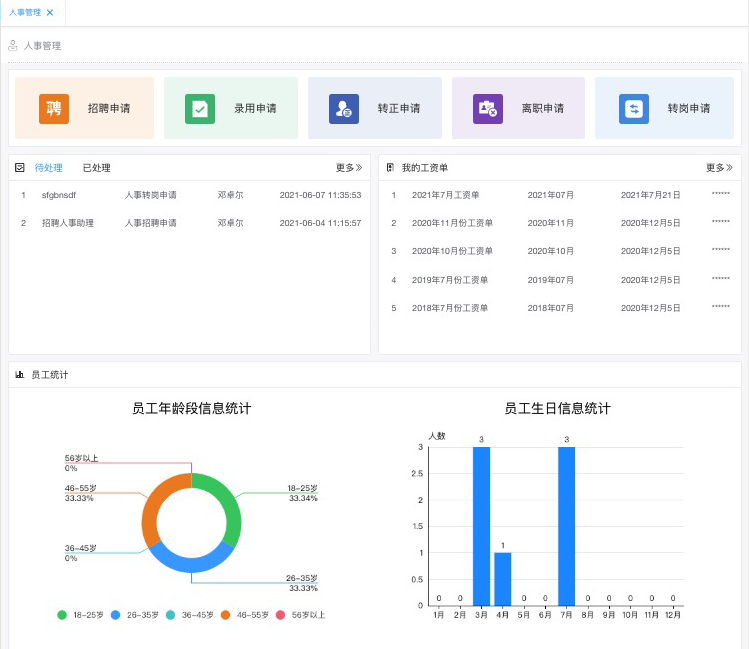Switch to the 人事管理 tab
This screenshot has height=649, width=749.
coord(25,12)
